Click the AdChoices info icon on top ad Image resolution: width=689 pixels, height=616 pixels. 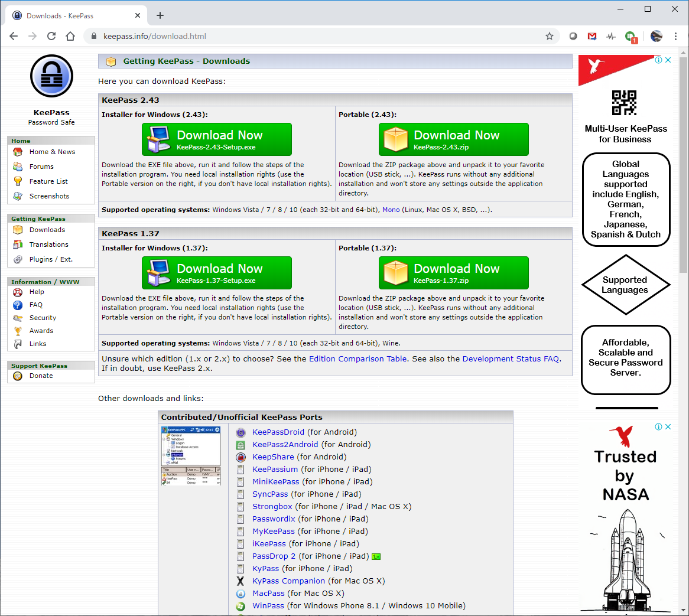(x=658, y=60)
